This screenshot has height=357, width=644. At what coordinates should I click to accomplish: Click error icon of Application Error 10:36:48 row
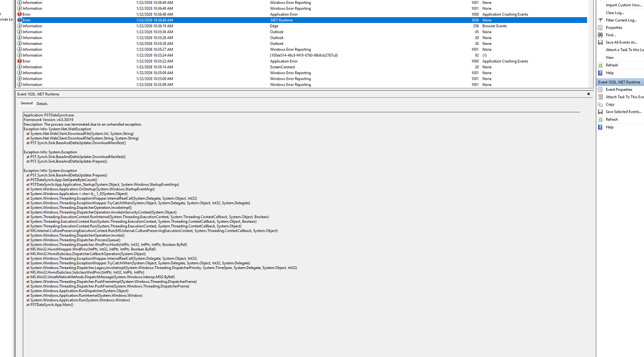[20, 14]
